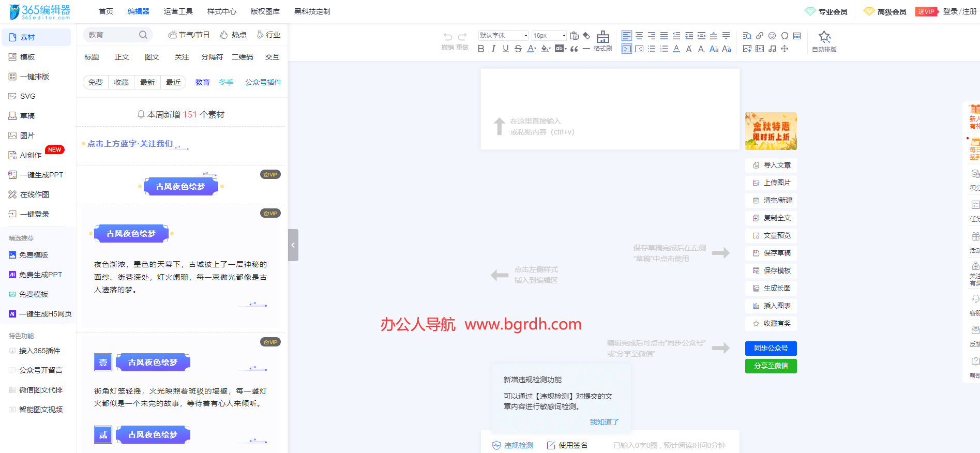The image size is (980, 453).
Task: Click the four-arrow move icon
Action: (785, 49)
